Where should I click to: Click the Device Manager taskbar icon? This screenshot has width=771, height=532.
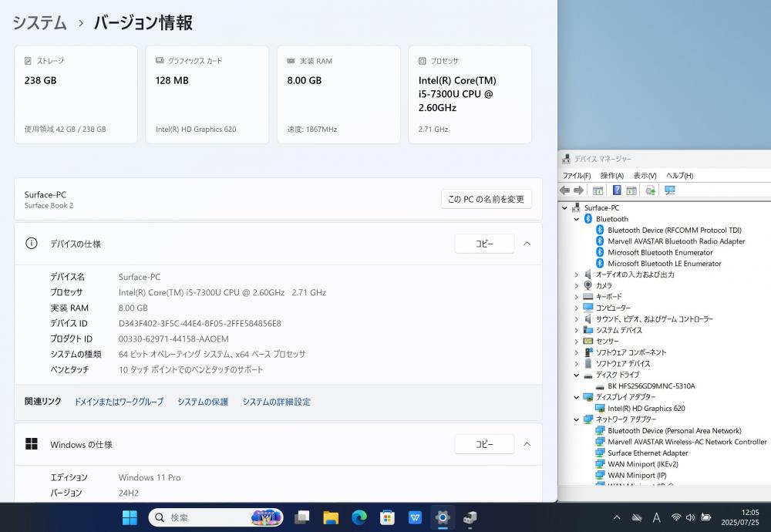470,517
